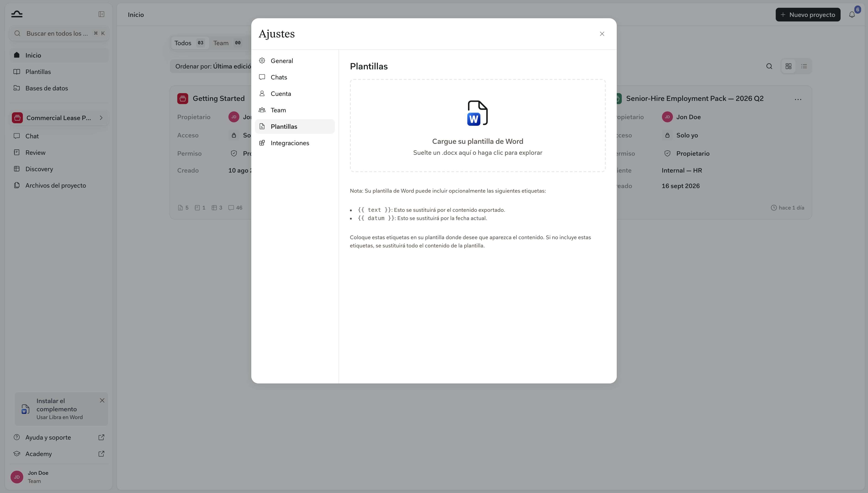Screen dimensions: 868x493
Task: Open Getting Started project card title
Action: [x=219, y=99]
